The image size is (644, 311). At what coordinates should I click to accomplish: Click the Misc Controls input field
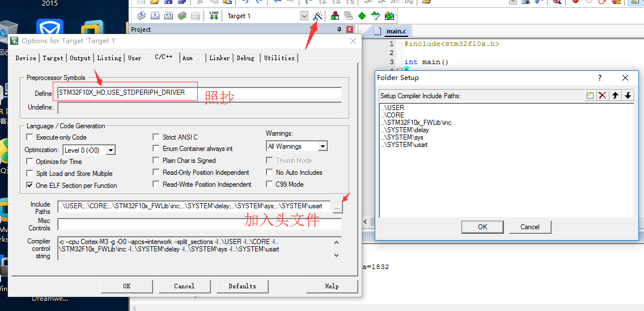point(200,224)
